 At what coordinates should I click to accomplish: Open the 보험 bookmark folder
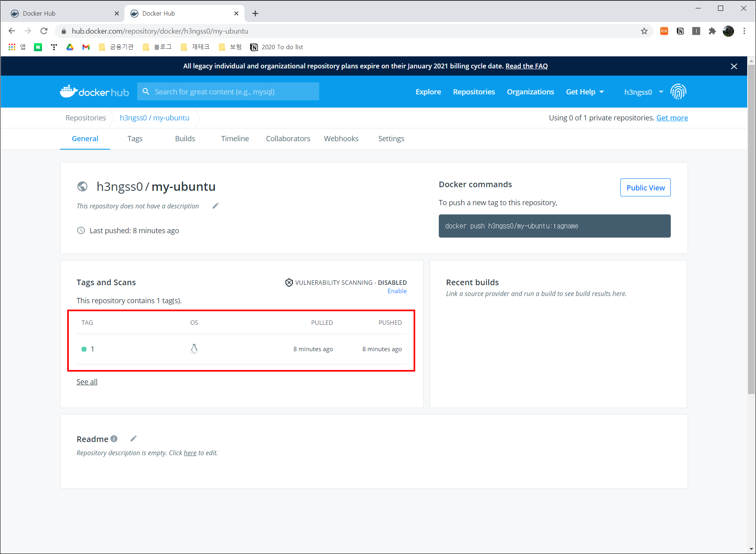230,47
